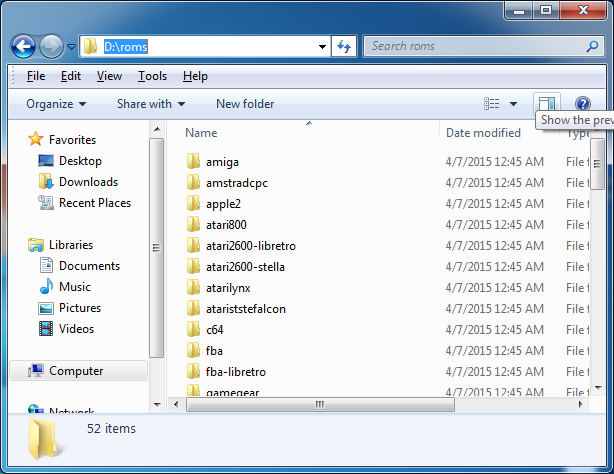
Task: Open Downloads in Favorites
Action: pos(88,182)
